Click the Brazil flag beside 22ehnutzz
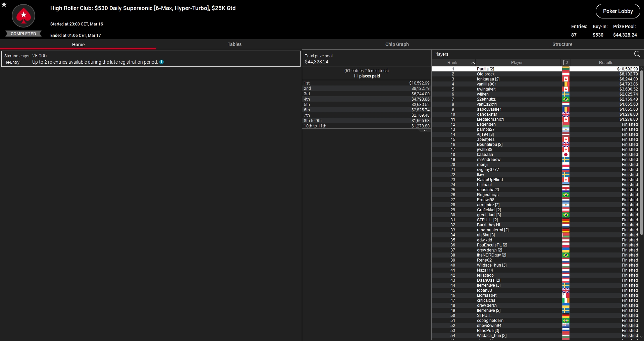The height and width of the screenshot is (341, 644). [x=566, y=99]
